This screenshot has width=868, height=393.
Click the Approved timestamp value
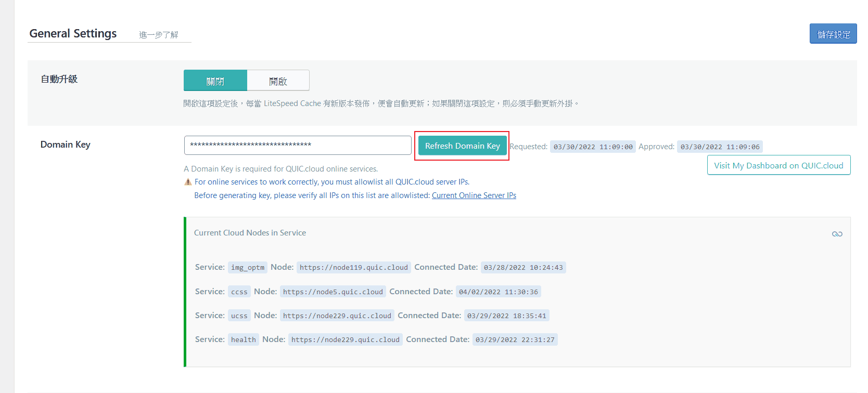pos(720,147)
